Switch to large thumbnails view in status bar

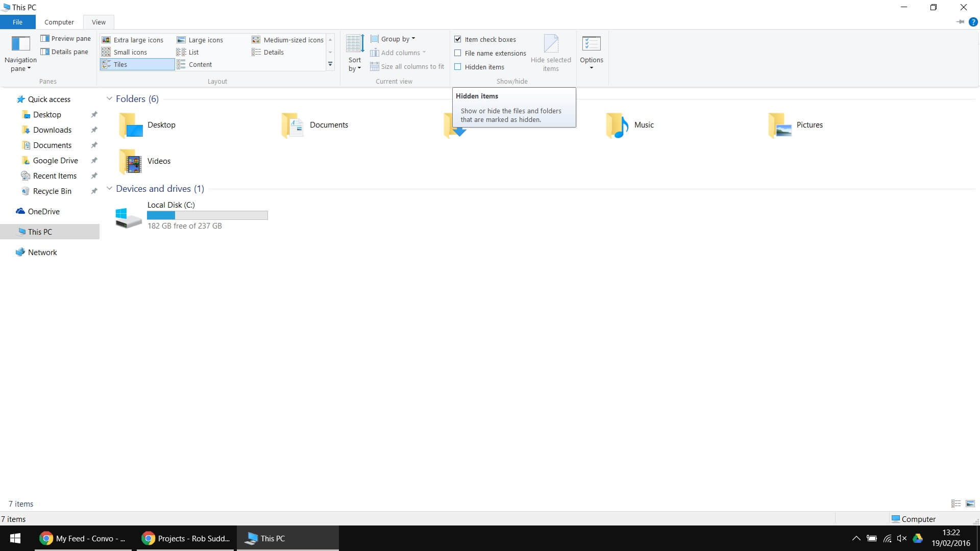970,504
